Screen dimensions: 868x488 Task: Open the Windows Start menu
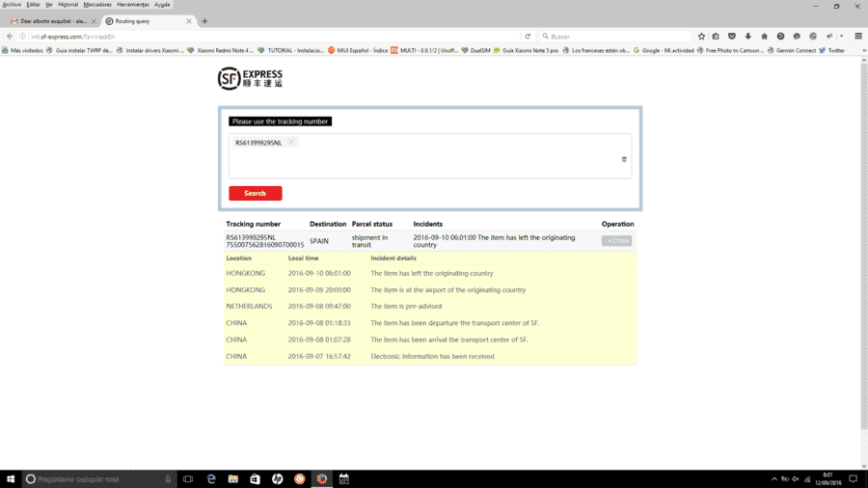tap(11, 479)
